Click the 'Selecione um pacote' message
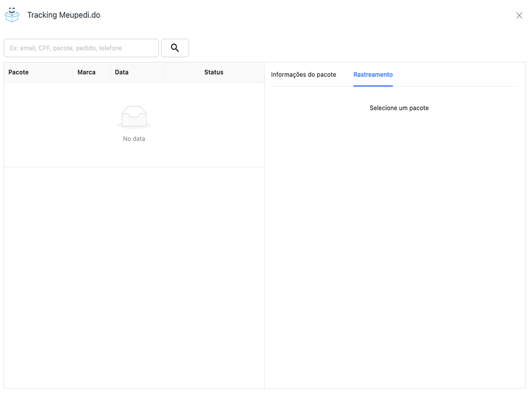The width and height of the screenshot is (532, 399). [x=398, y=108]
